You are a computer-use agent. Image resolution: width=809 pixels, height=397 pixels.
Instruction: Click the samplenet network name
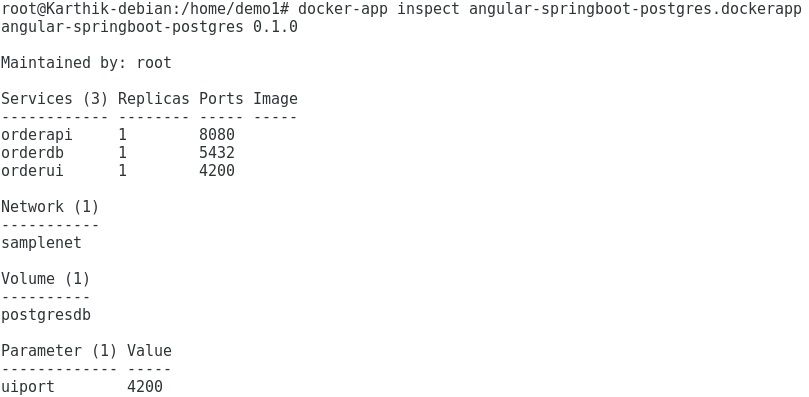click(41, 243)
